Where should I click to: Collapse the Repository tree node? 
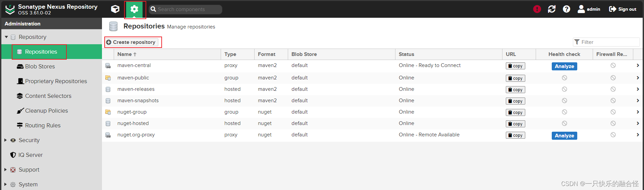[6, 37]
